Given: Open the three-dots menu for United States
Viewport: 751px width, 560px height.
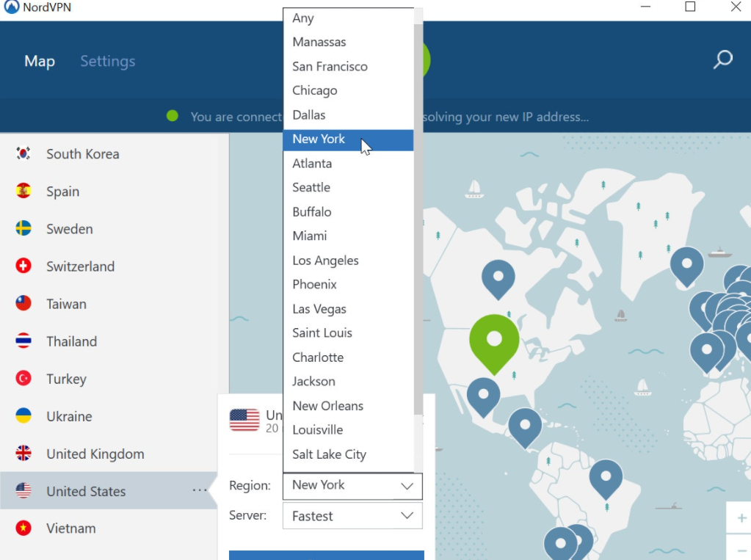Looking at the screenshot, I should click(200, 490).
